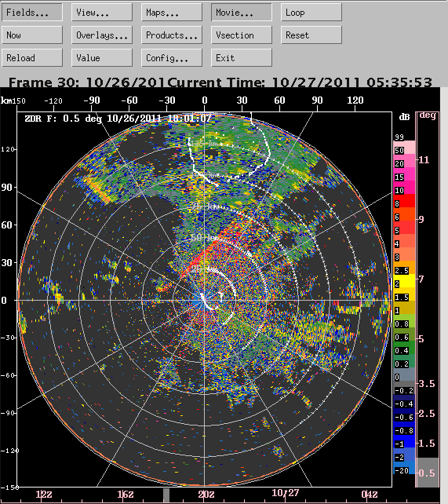Click the Value button
This screenshot has width=448, height=504.
click(102, 58)
